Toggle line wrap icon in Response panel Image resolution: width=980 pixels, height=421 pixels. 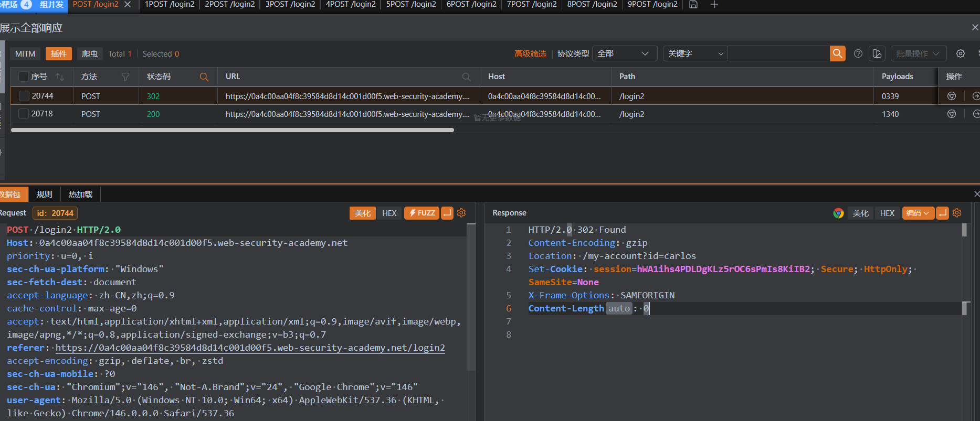(x=943, y=213)
